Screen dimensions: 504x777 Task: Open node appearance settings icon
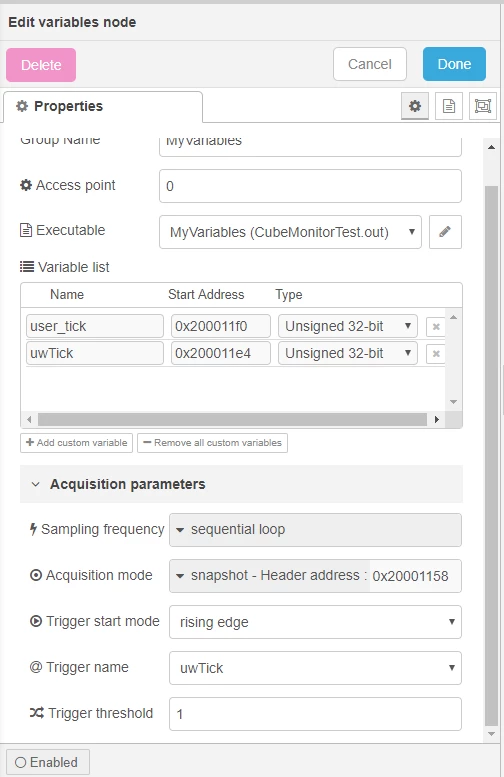pos(483,106)
